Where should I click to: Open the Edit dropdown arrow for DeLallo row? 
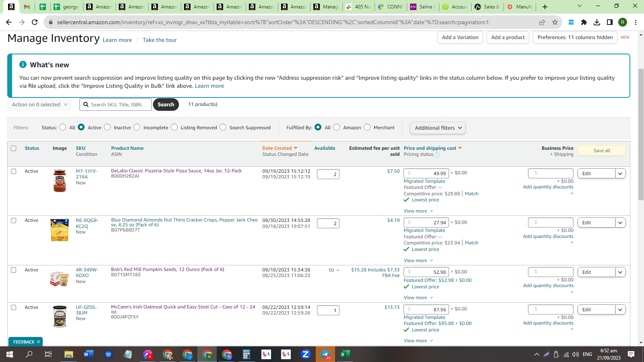click(x=621, y=174)
